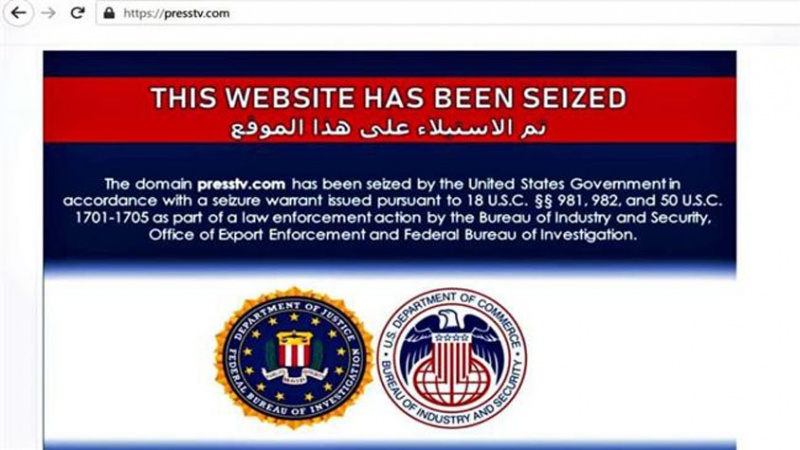Click the FBI Department of Justice seal
The width and height of the screenshot is (800, 450).
(293, 357)
